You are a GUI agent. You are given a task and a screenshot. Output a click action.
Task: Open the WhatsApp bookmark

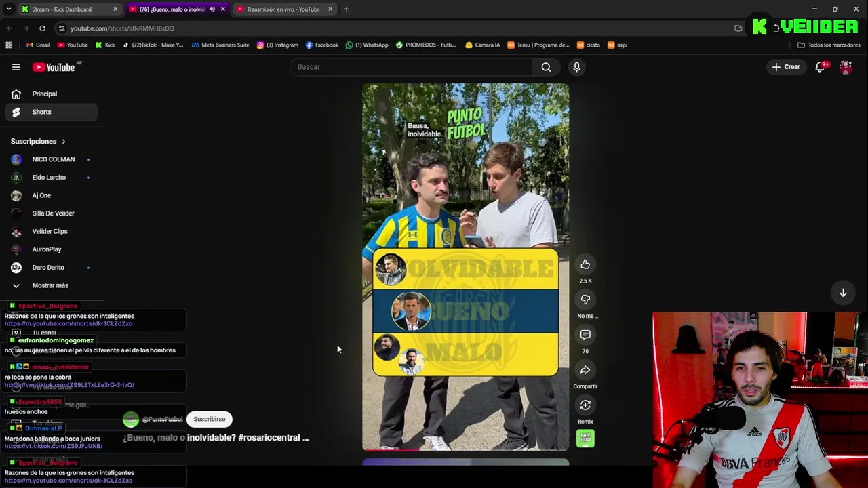coord(367,45)
